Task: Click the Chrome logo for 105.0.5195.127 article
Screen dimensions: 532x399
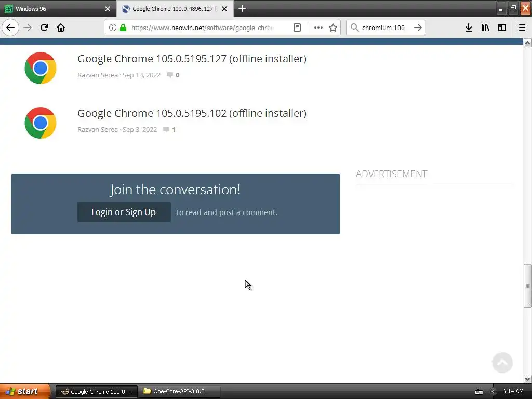Action: (41, 68)
